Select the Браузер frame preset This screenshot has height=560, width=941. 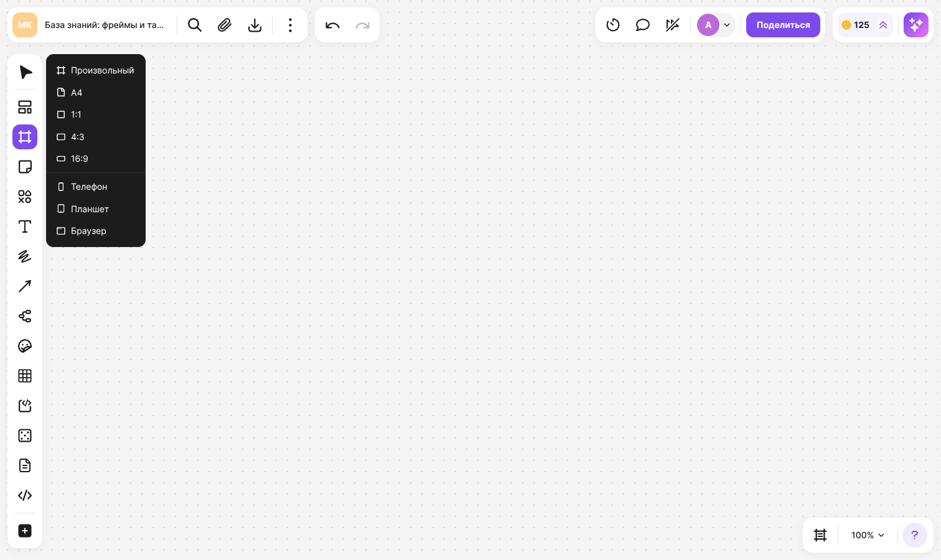click(96, 231)
